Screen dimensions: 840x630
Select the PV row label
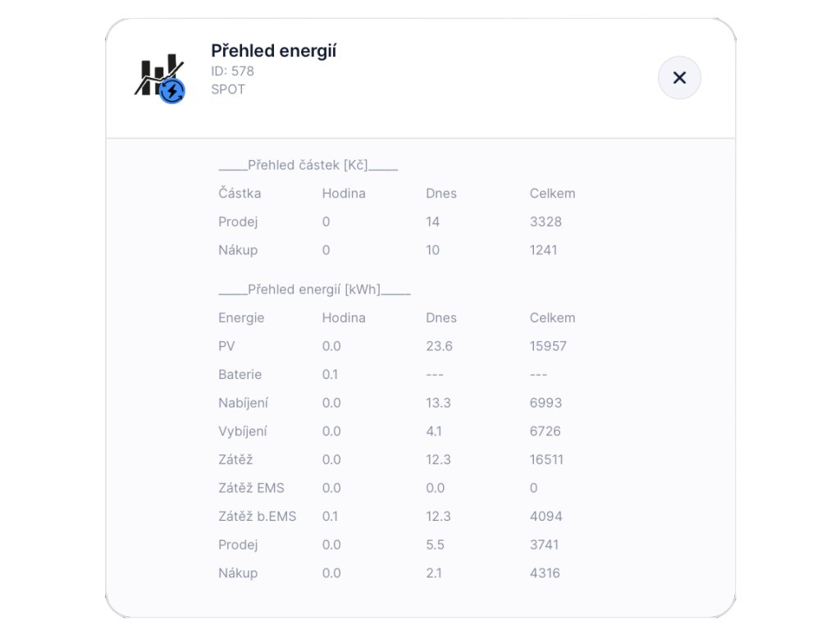click(x=226, y=346)
